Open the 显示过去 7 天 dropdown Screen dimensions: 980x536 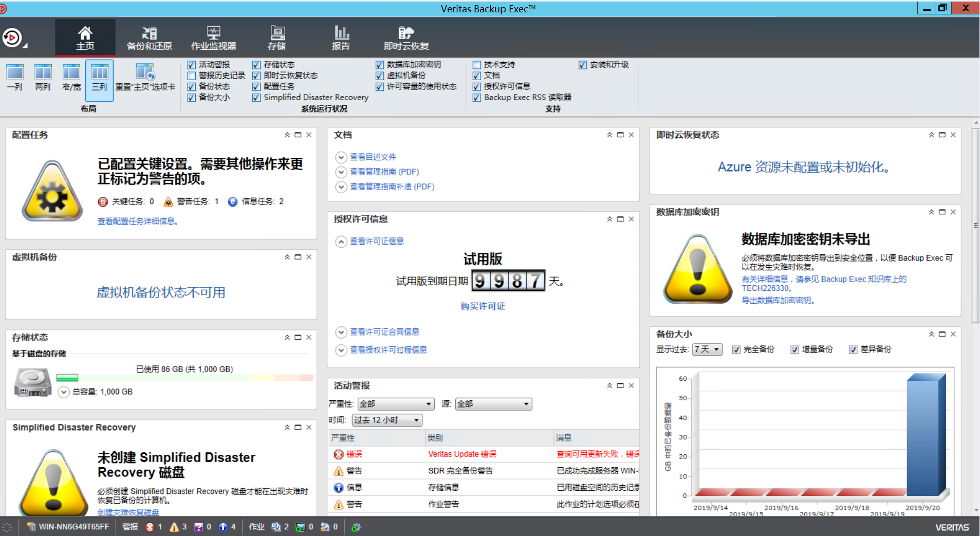click(x=707, y=349)
